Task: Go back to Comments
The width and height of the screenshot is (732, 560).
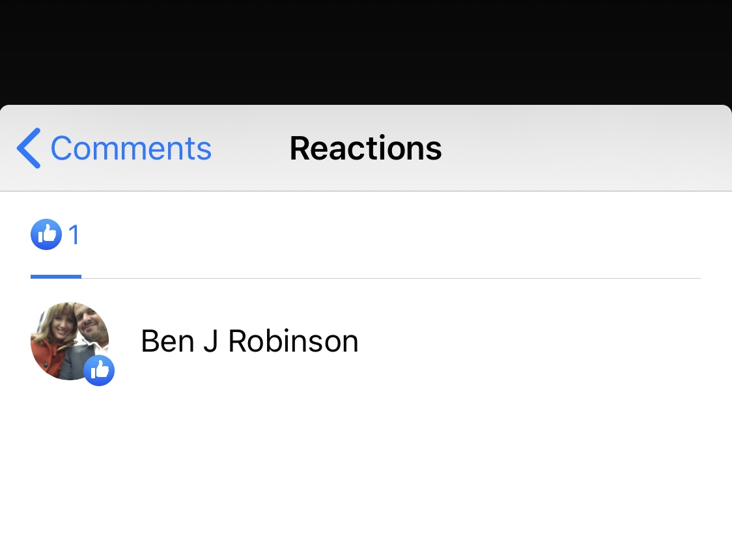Action: [x=114, y=148]
